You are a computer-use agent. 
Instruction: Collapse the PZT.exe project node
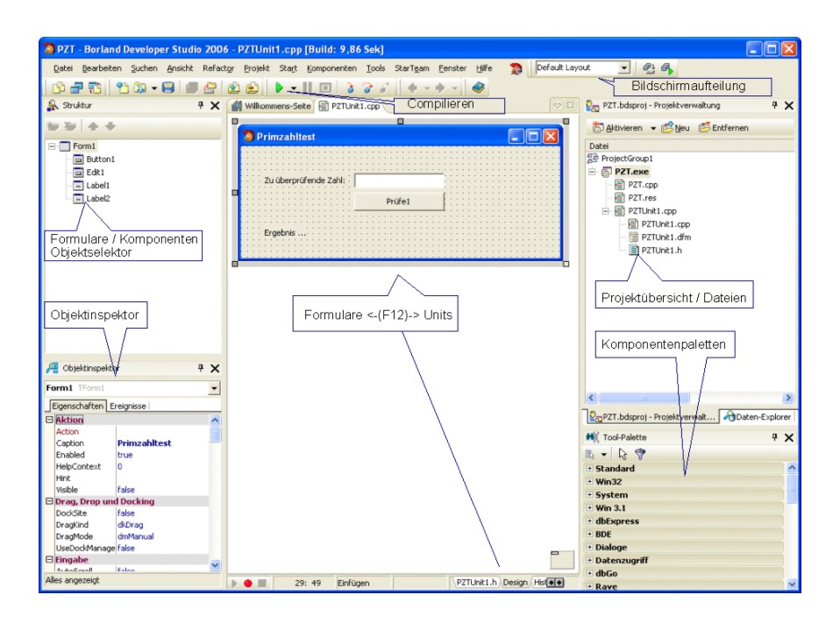click(592, 172)
